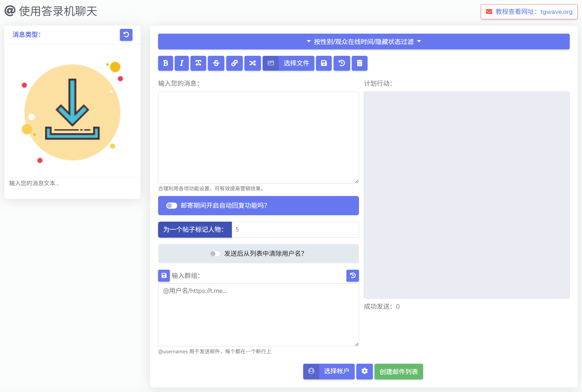Toggle bold formatting button

coord(165,63)
